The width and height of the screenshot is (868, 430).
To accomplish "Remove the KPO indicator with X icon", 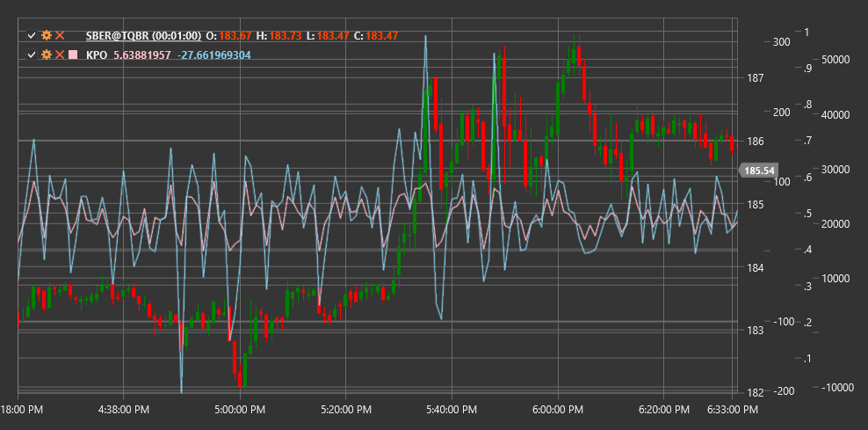I will coord(60,55).
